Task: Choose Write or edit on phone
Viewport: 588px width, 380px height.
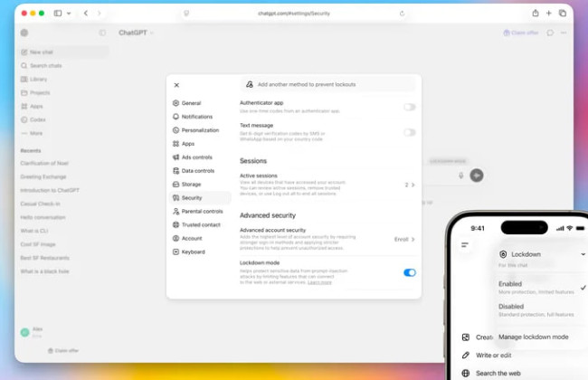Action: click(487, 355)
